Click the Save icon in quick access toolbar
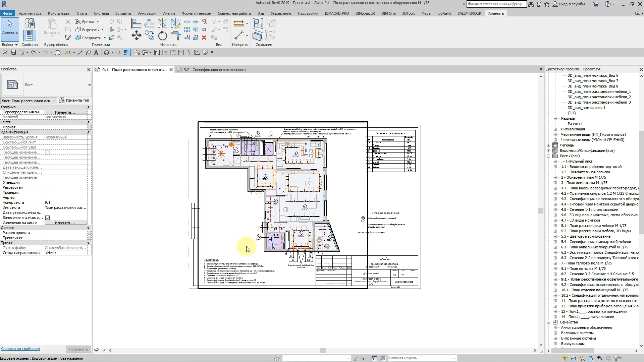The width and height of the screenshot is (644, 362). click(x=13, y=53)
